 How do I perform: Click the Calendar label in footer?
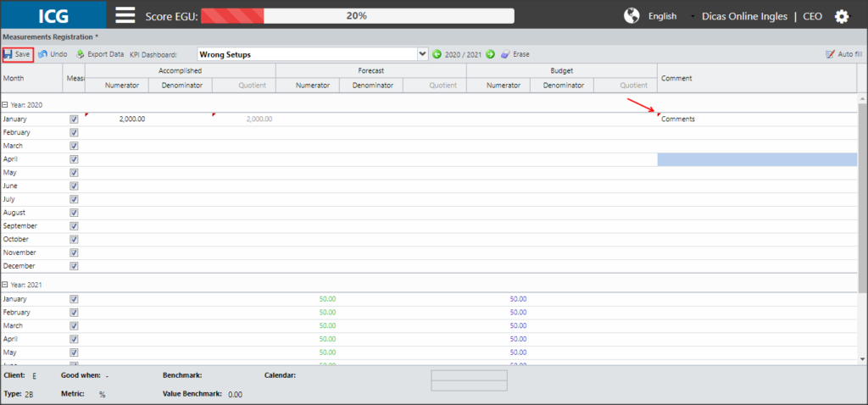(280, 375)
